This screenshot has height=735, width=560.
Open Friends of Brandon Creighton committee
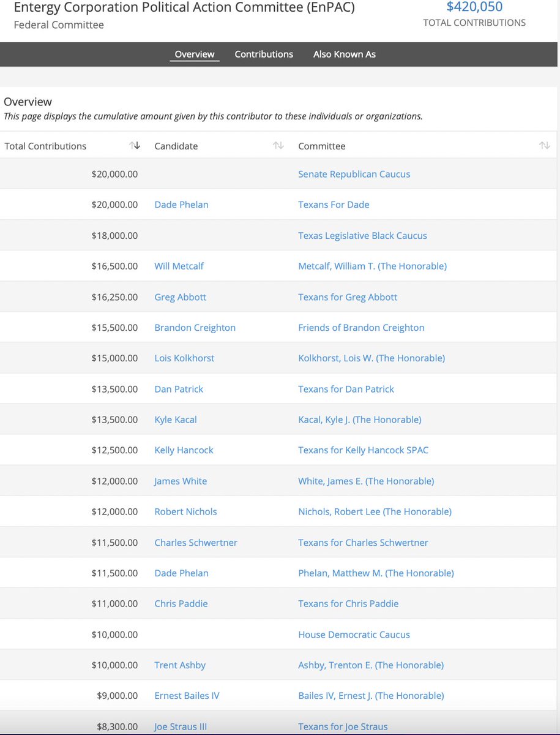click(361, 328)
